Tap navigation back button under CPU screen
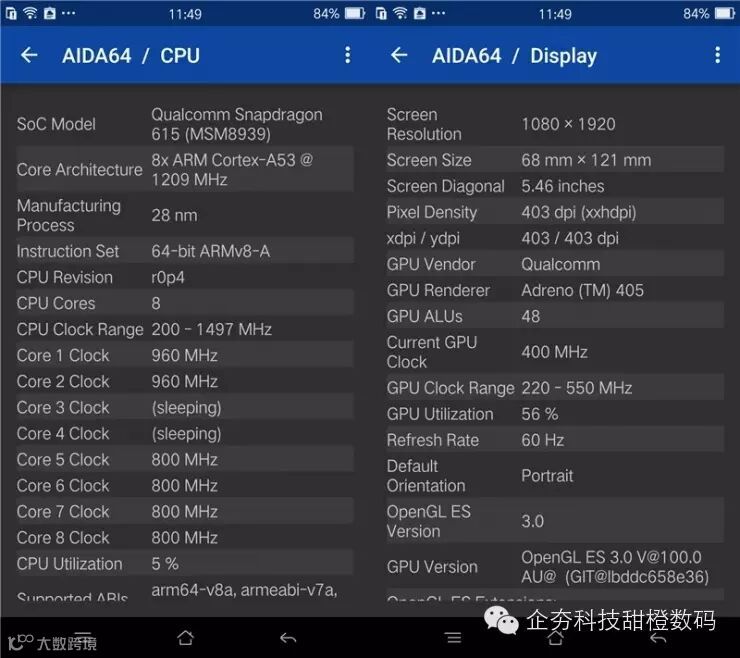740x658 pixels. pos(288,638)
